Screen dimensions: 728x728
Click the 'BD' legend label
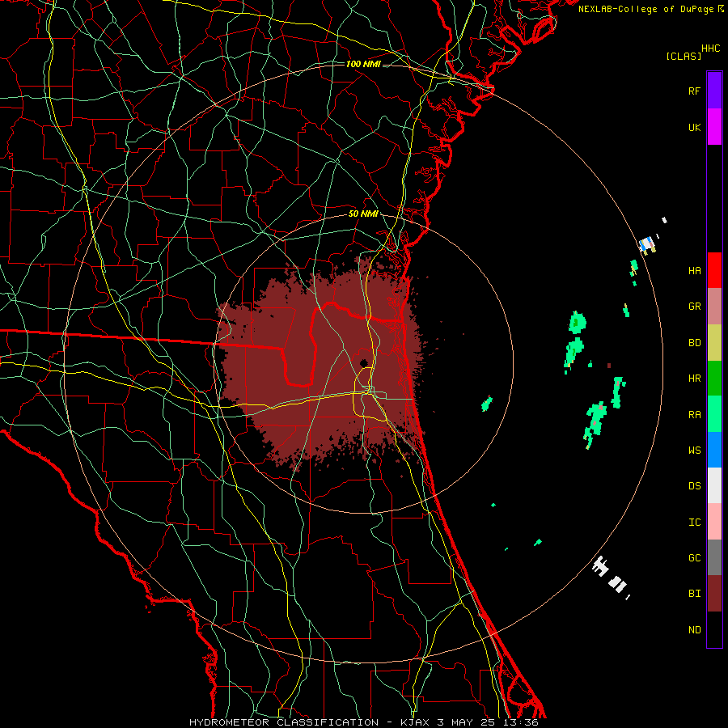(x=694, y=343)
